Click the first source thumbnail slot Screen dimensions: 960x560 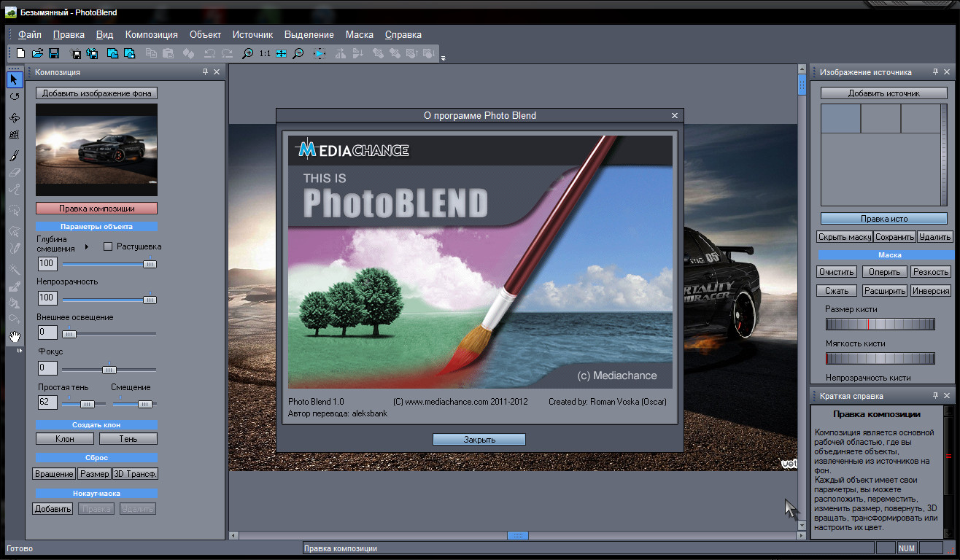click(x=841, y=118)
